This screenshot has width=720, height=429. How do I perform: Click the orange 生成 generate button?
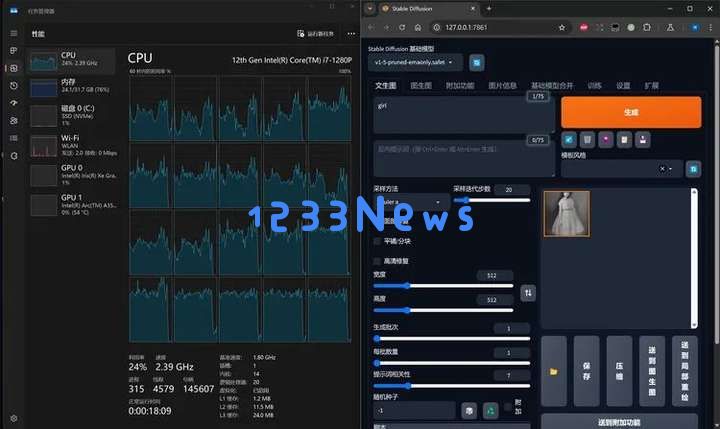[x=631, y=112]
